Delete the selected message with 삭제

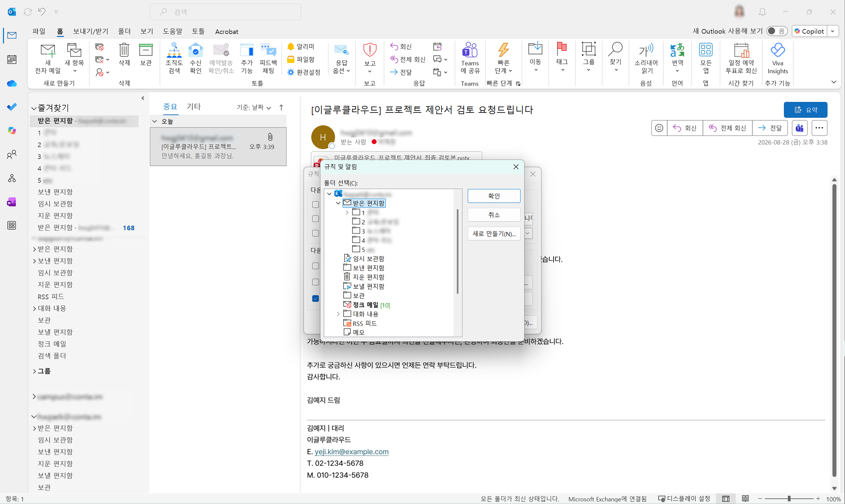click(124, 54)
